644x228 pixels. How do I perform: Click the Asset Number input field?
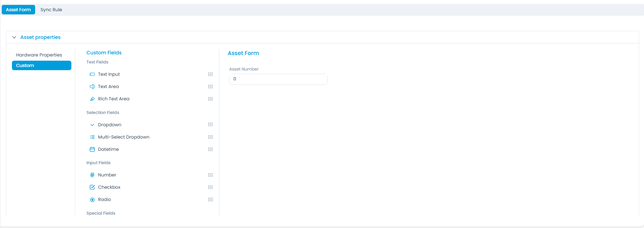(278, 79)
